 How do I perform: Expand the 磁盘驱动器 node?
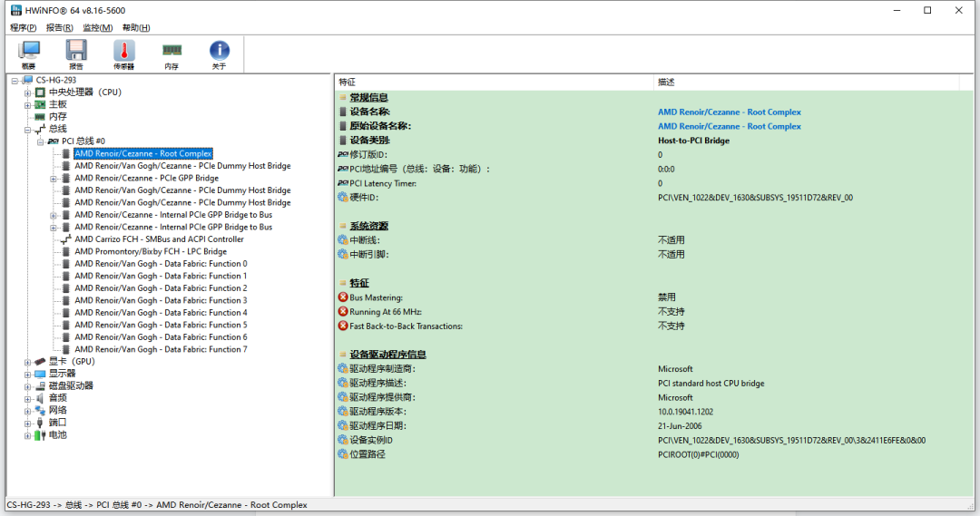tap(27, 386)
